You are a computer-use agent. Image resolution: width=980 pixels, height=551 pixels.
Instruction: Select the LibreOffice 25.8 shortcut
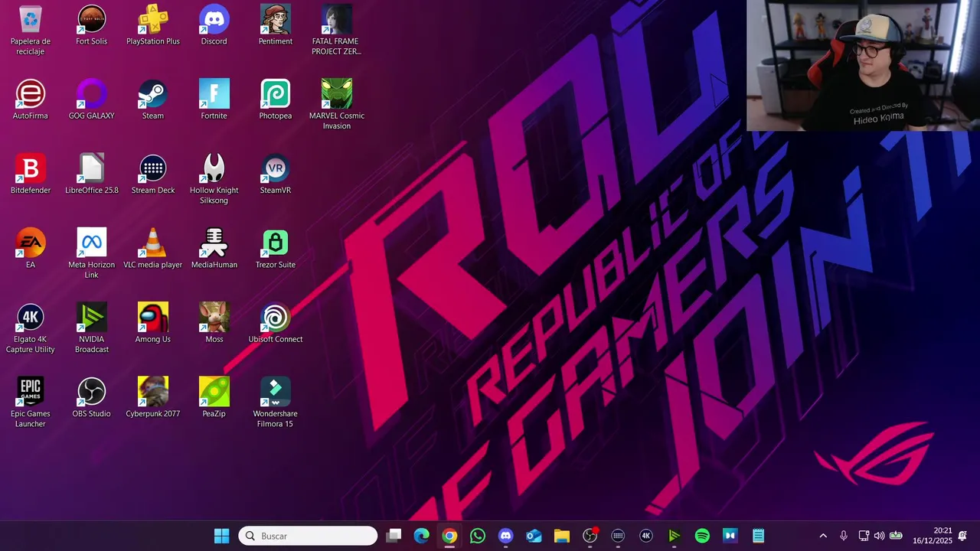pyautogui.click(x=92, y=174)
